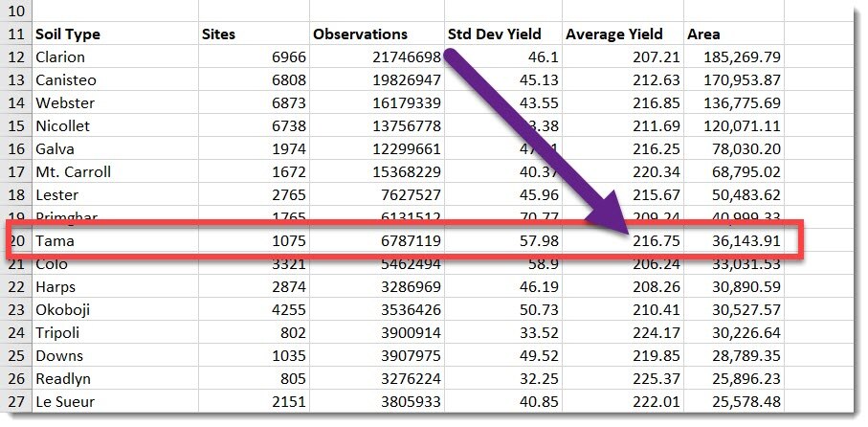This screenshot has width=868, height=427.
Task: Select the row 27 header number
Action: tap(16, 402)
